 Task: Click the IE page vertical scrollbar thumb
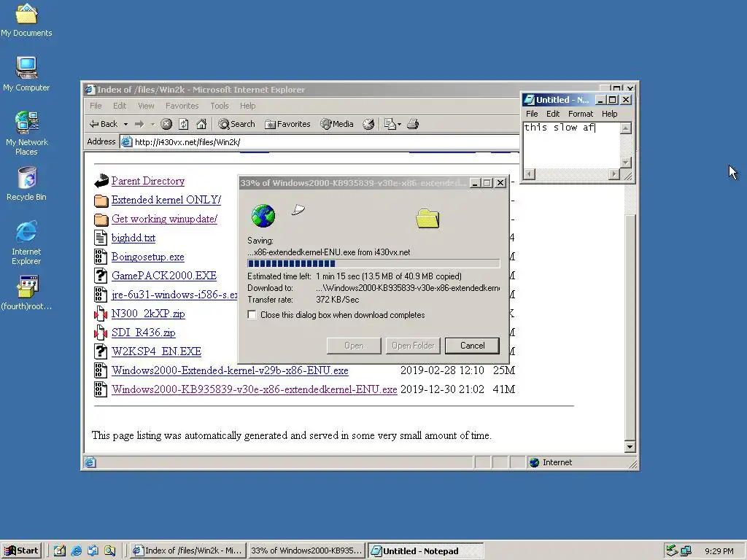click(630, 326)
